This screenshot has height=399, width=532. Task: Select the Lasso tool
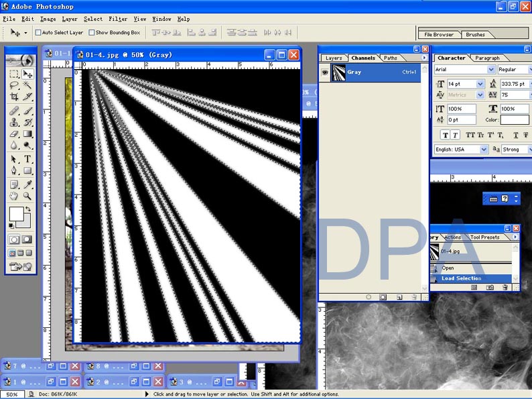coord(14,85)
